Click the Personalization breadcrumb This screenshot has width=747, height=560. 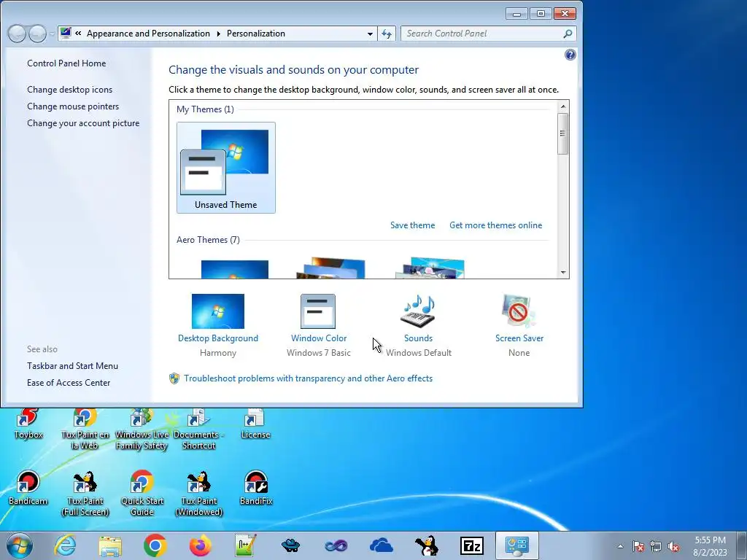coord(256,34)
